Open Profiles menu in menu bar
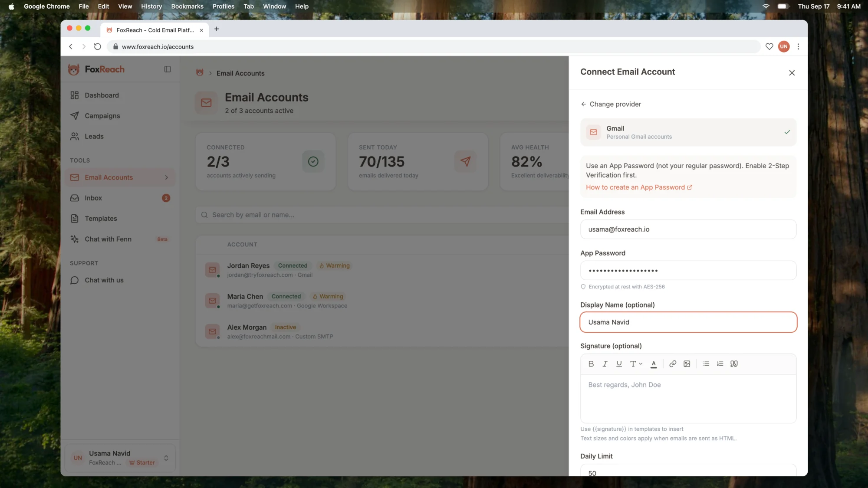The image size is (868, 488). click(x=223, y=6)
